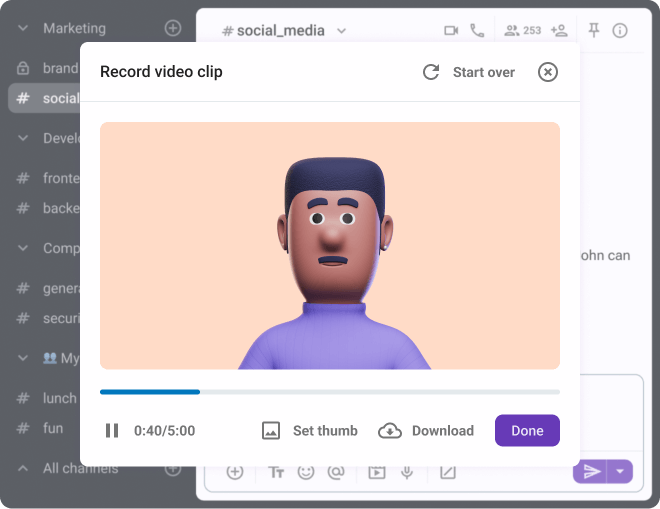
Task: Click the Record video clip title
Action: [161, 72]
